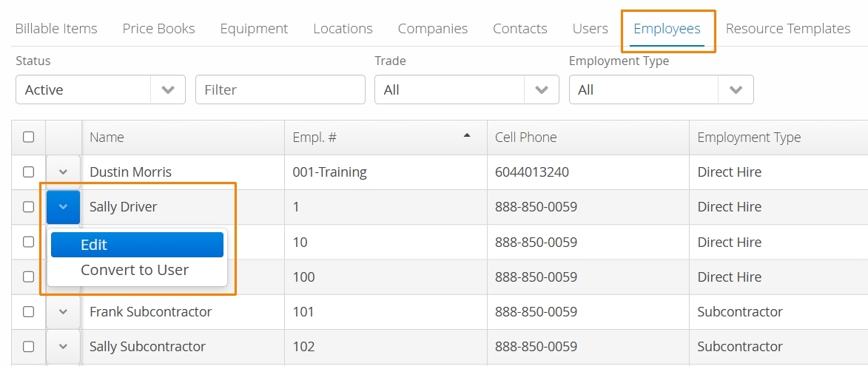The width and height of the screenshot is (868, 366).
Task: Sort by the Name column header
Action: coord(184,137)
